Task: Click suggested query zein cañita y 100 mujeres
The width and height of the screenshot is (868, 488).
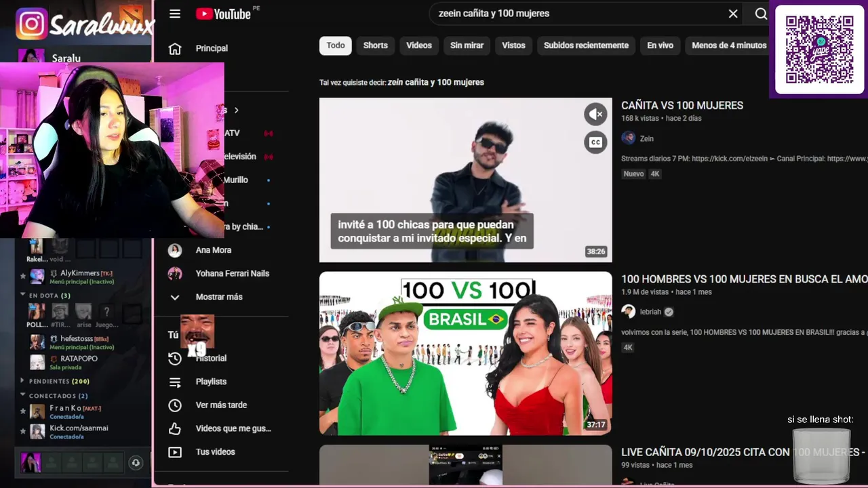Action: click(x=436, y=82)
